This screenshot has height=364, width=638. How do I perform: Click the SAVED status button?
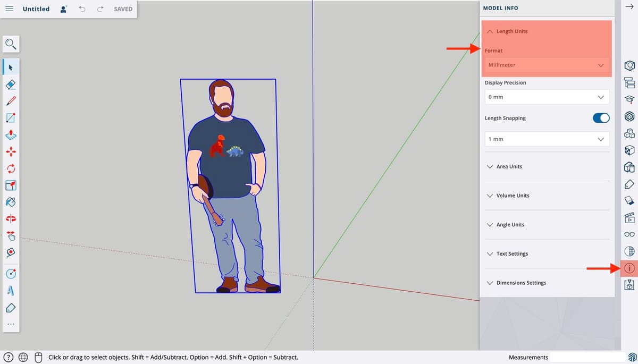coord(123,9)
